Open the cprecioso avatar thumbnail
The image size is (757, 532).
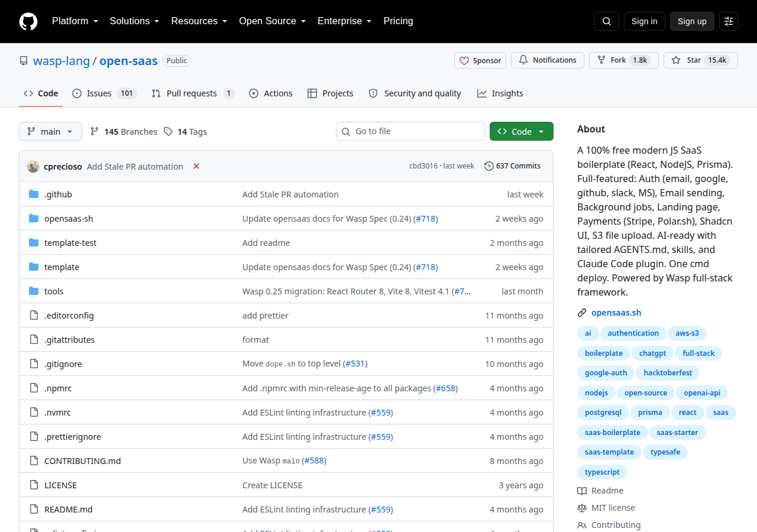33,166
